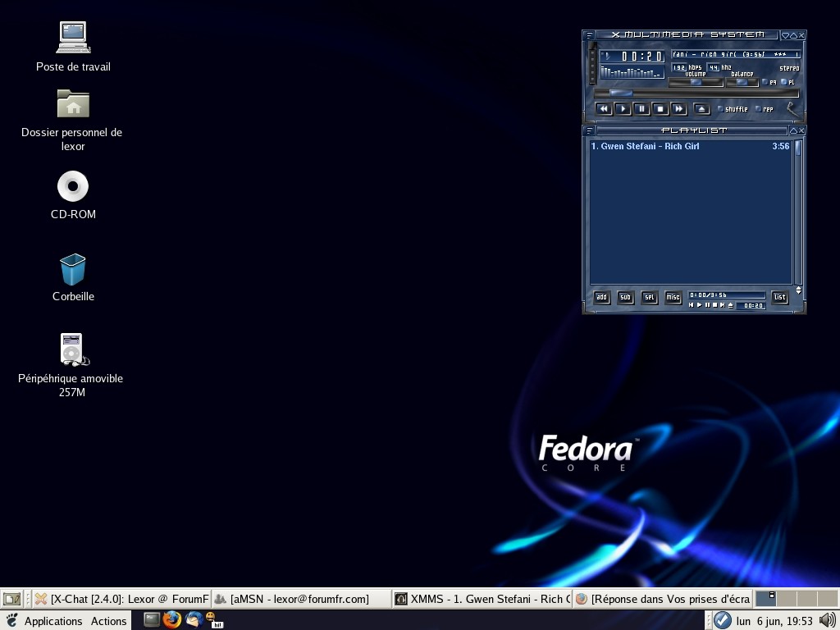The width and height of the screenshot is (840, 630).
Task: Switch to the XMMS taskbar window
Action: (482, 599)
